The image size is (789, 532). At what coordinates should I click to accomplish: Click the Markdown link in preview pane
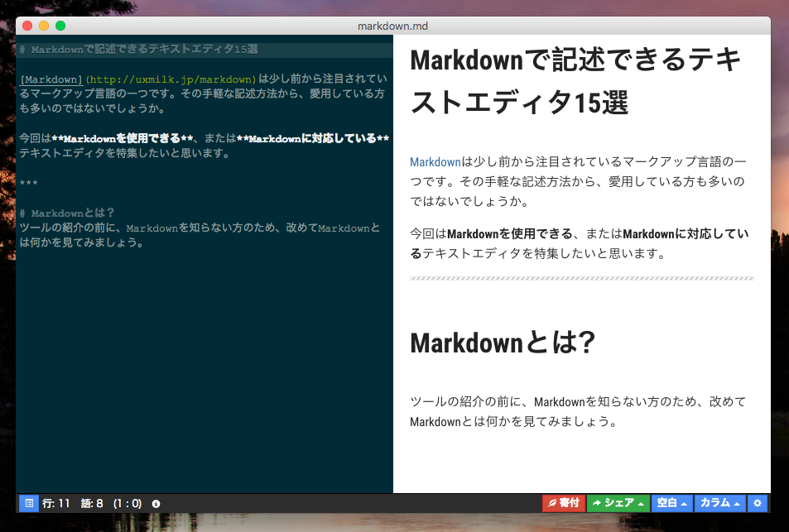pos(435,161)
